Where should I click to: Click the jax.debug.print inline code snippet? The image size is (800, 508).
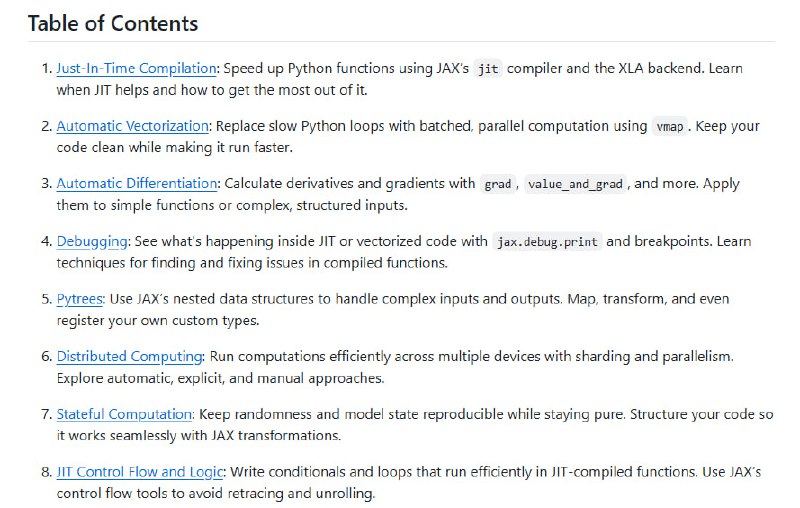549,242
